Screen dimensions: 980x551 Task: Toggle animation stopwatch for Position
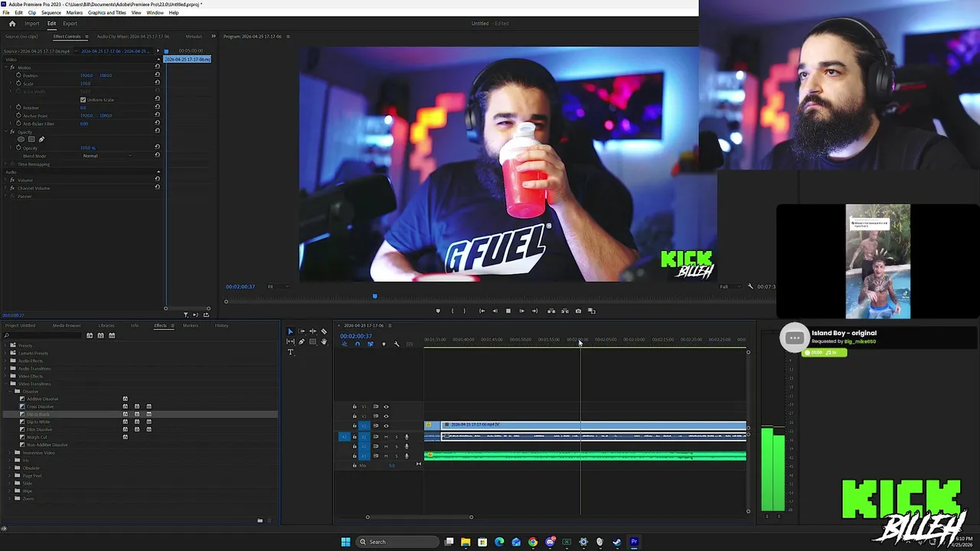pyautogui.click(x=18, y=75)
